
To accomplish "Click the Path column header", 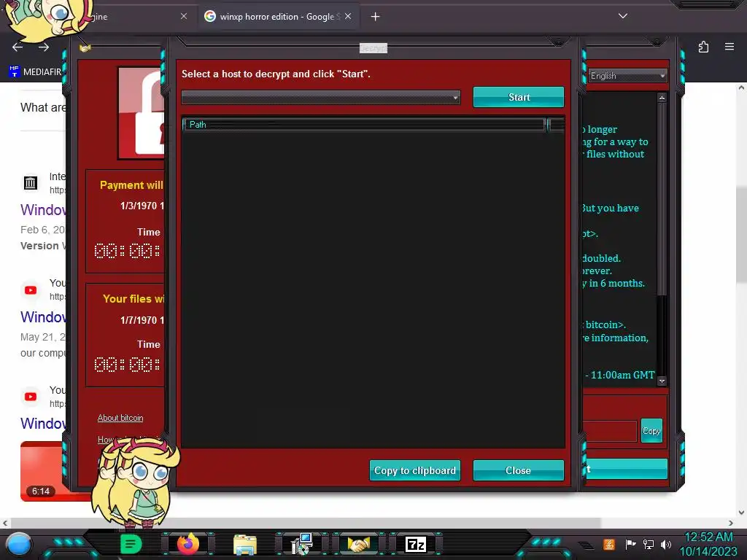I will point(364,125).
